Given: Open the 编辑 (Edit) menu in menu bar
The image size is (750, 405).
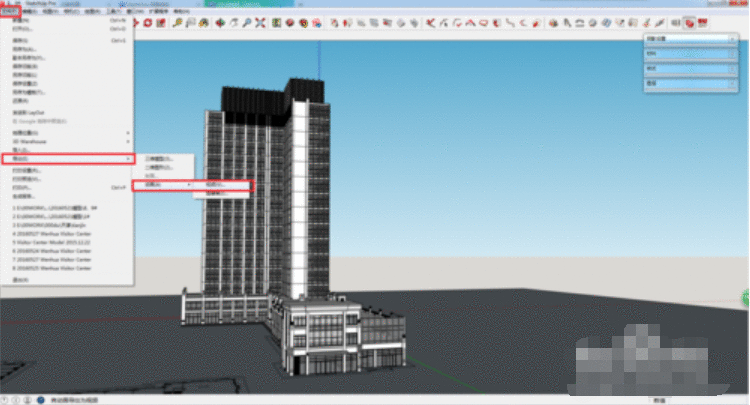Looking at the screenshot, I should coord(37,11).
